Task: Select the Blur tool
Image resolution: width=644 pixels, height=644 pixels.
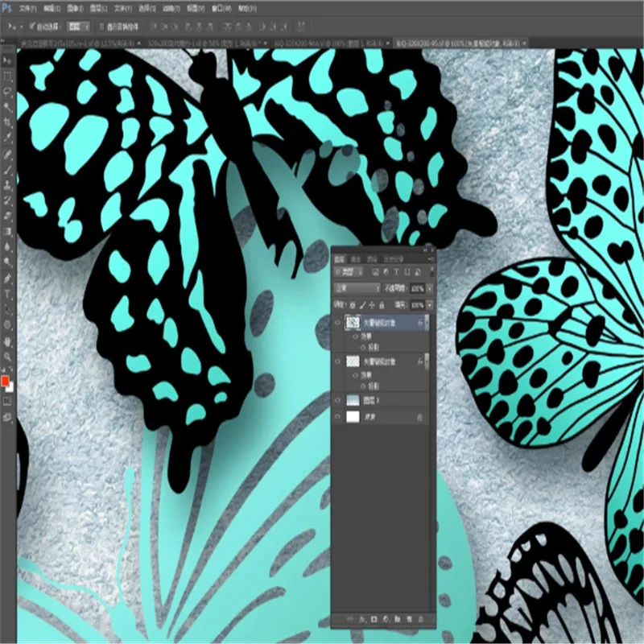Action: (x=7, y=246)
